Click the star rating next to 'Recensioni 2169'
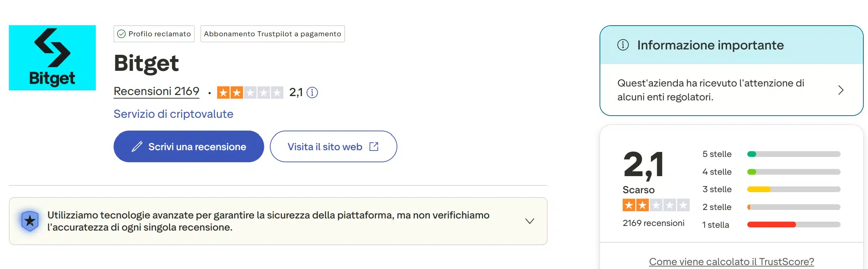 click(x=250, y=93)
